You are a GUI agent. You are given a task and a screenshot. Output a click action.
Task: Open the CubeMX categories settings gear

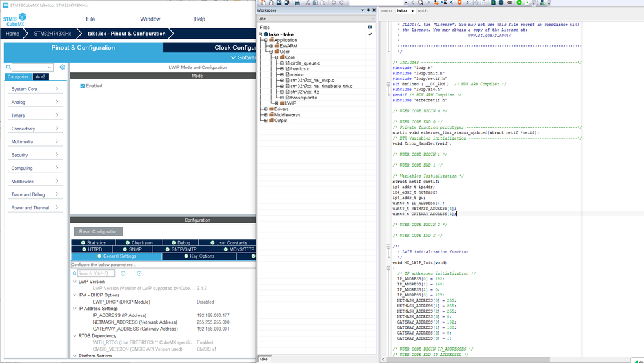63,67
